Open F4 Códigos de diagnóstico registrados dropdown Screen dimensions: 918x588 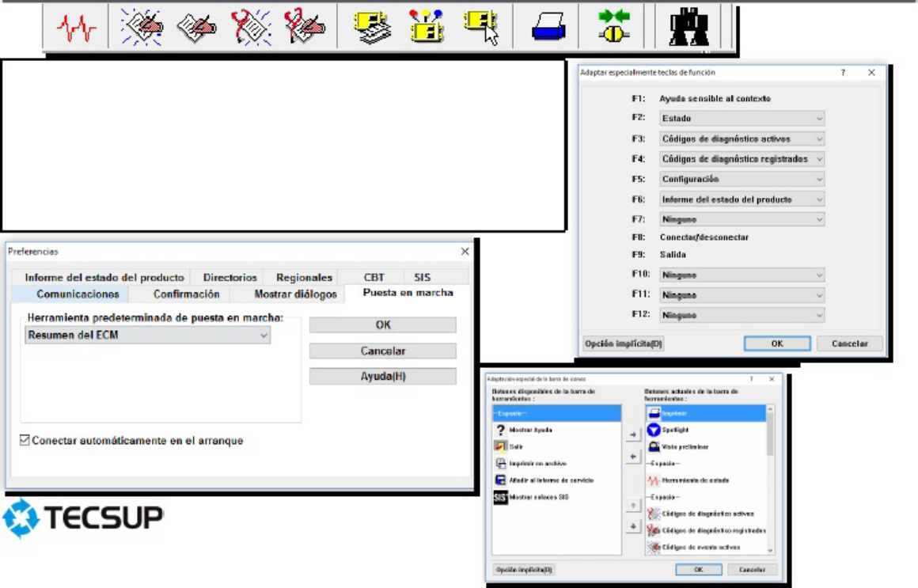click(x=742, y=159)
